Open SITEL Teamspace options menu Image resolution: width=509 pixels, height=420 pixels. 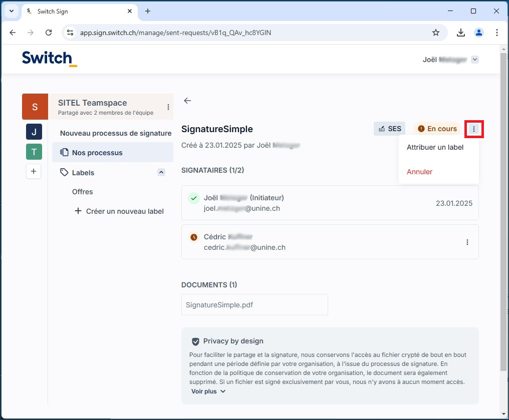168,107
